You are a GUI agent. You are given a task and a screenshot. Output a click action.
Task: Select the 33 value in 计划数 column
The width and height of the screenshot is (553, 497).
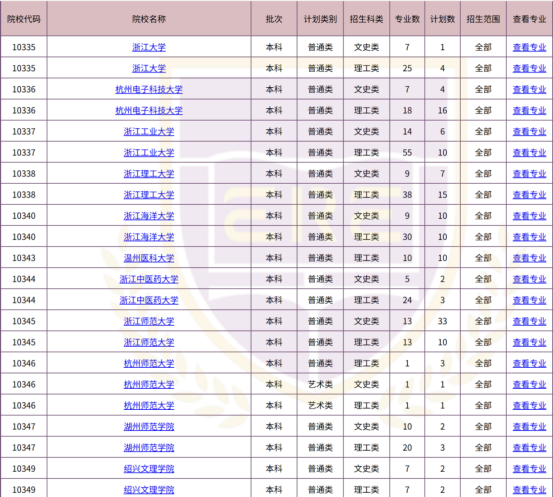coord(443,321)
